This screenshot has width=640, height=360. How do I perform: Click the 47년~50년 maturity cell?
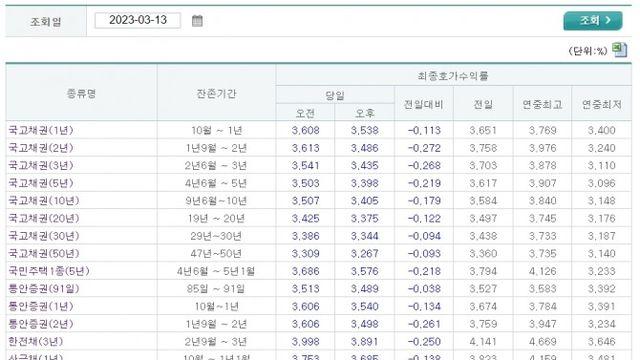216,253
